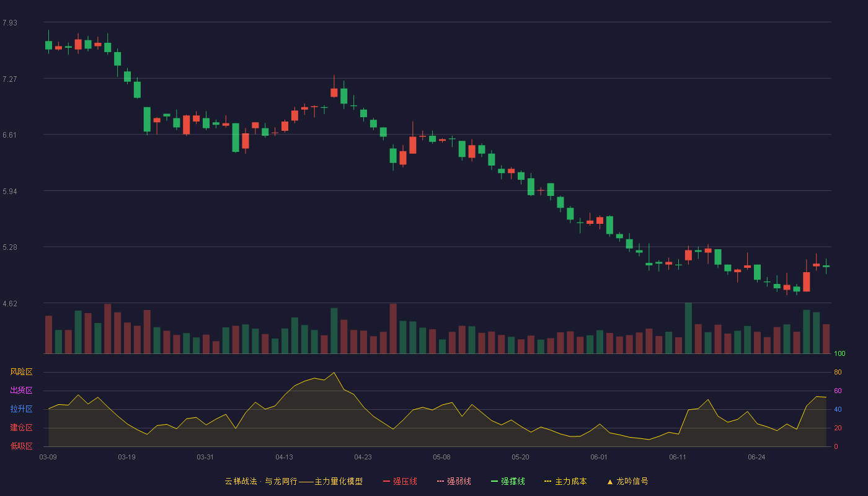
Task: Toggle the 龙吟信号 triangle legend item
Action: (x=627, y=481)
